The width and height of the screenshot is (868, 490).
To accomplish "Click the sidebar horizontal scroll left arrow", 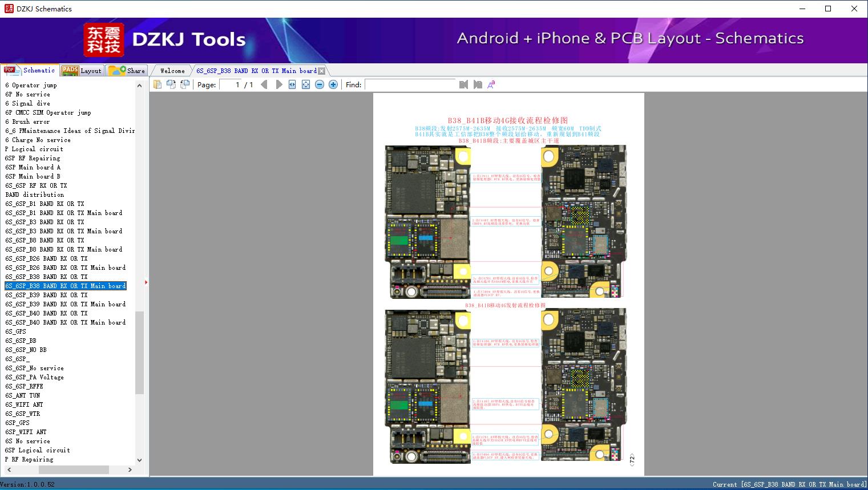I will pyautogui.click(x=9, y=469).
